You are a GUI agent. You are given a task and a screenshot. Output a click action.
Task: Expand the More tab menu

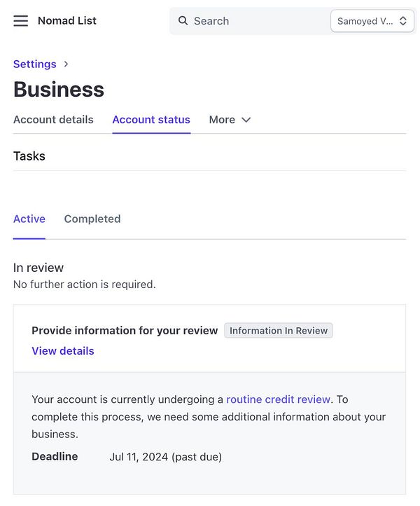(223, 120)
